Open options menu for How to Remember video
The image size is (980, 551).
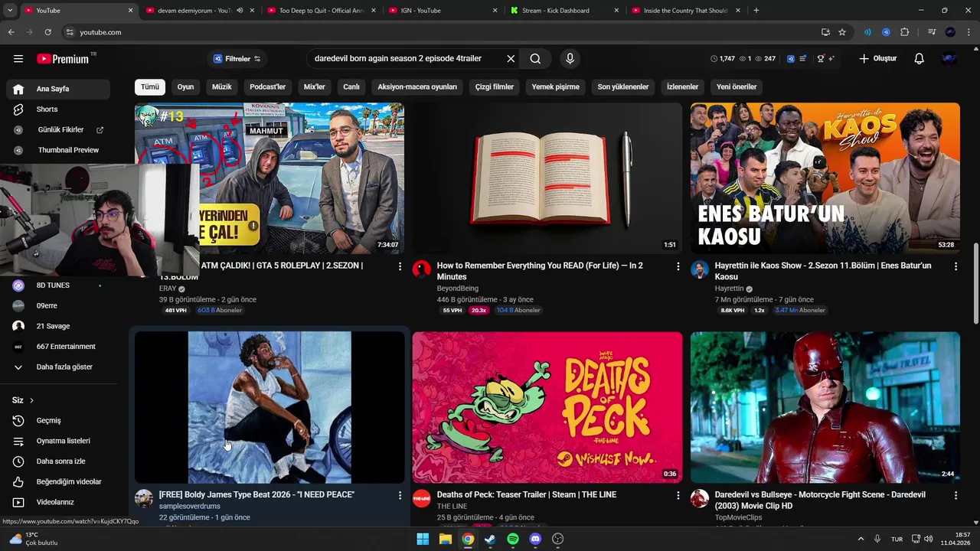(678, 266)
